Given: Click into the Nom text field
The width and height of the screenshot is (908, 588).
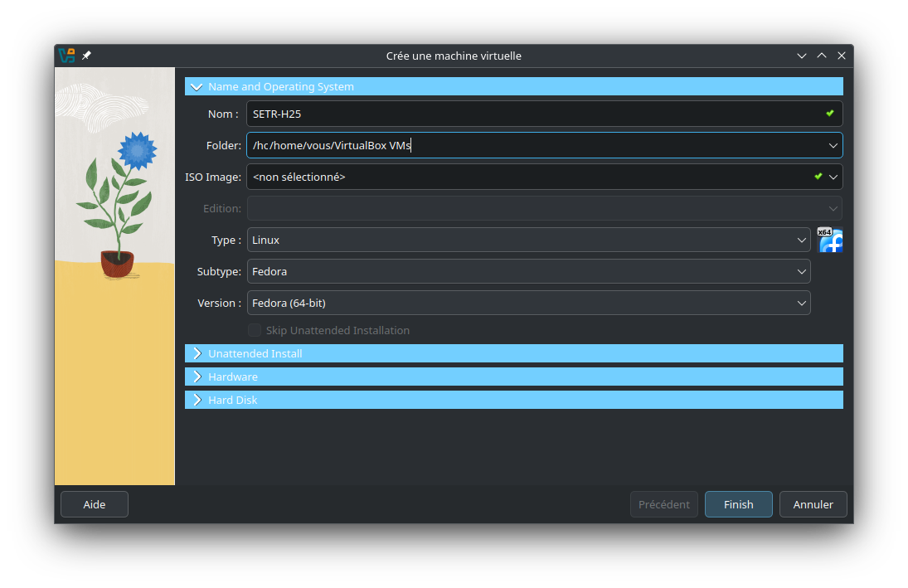Looking at the screenshot, I should pyautogui.click(x=531, y=114).
